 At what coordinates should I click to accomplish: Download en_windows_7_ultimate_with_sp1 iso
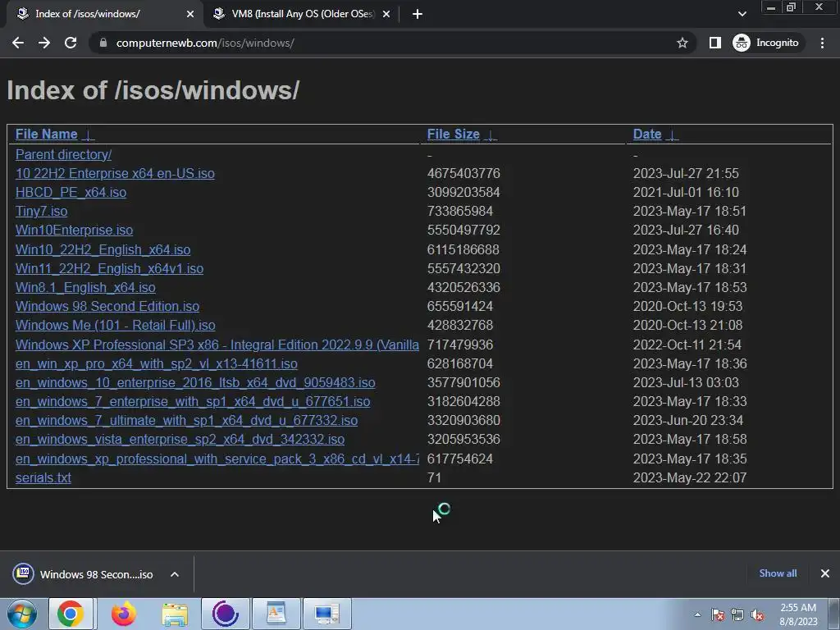pyautogui.click(x=186, y=420)
